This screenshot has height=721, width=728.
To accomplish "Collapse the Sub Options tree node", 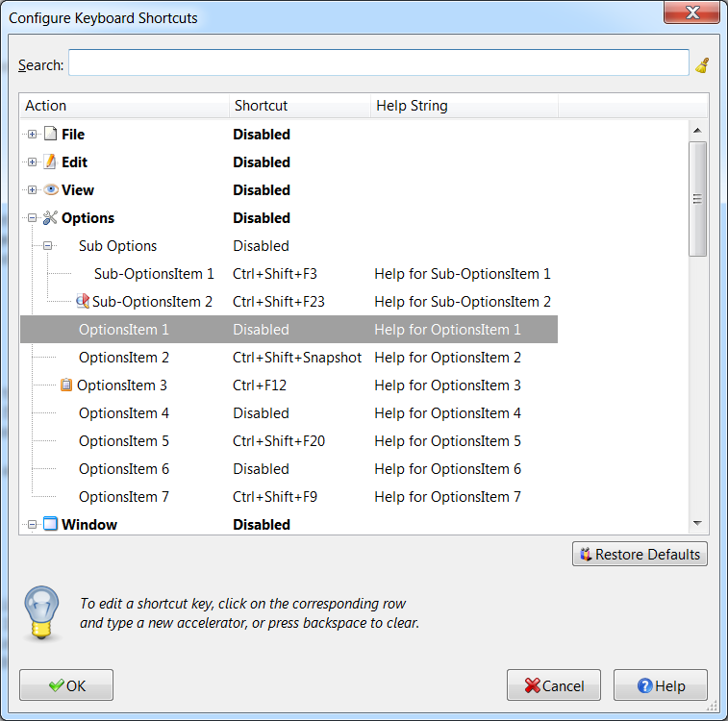I will coord(48,246).
